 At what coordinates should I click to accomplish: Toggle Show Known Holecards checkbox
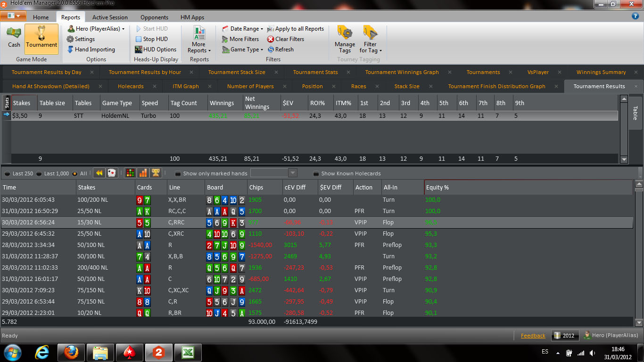click(x=316, y=173)
